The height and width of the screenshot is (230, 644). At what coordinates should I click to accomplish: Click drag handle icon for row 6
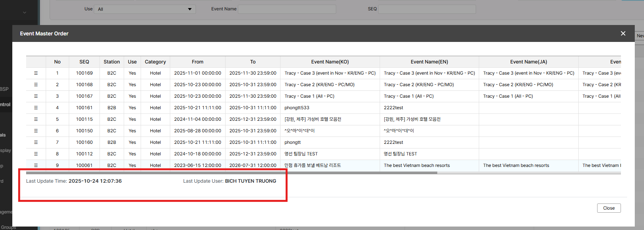(x=36, y=131)
